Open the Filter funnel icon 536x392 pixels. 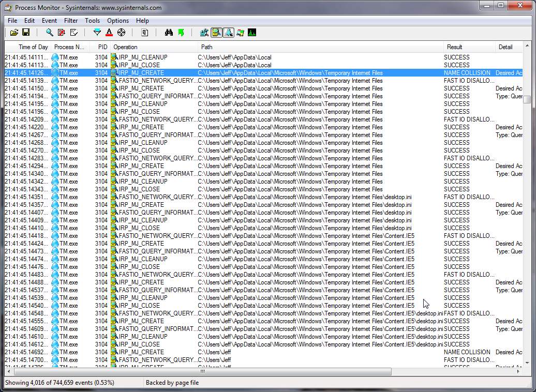click(x=97, y=33)
